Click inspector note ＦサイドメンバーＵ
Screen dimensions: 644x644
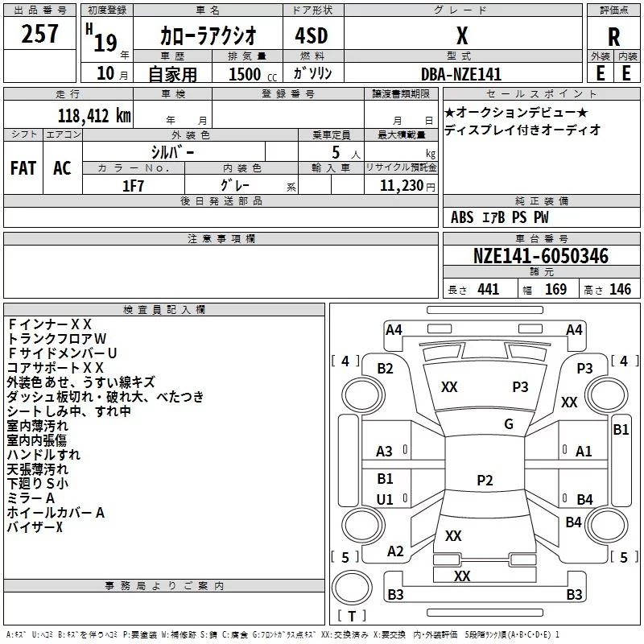(62, 353)
